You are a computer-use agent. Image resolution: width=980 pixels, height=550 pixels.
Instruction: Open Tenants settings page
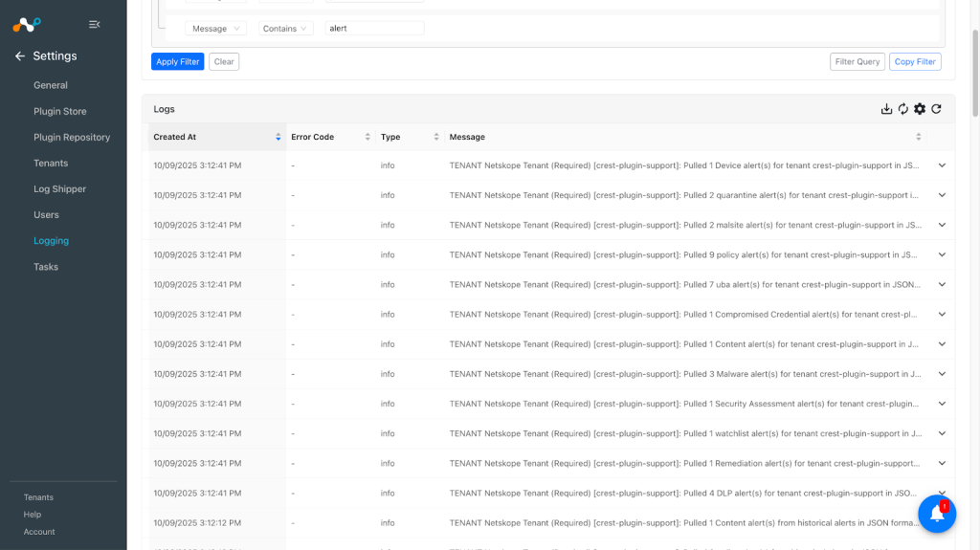coord(51,164)
